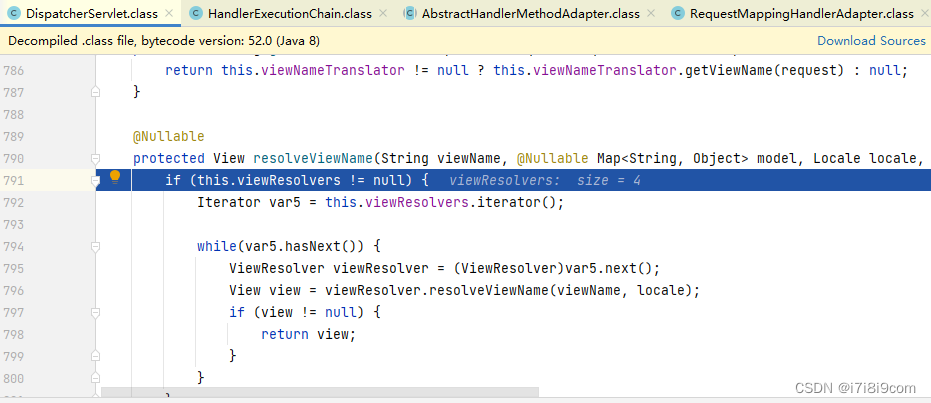Click line number 791 in the gutter
The image size is (931, 403).
pos(13,180)
